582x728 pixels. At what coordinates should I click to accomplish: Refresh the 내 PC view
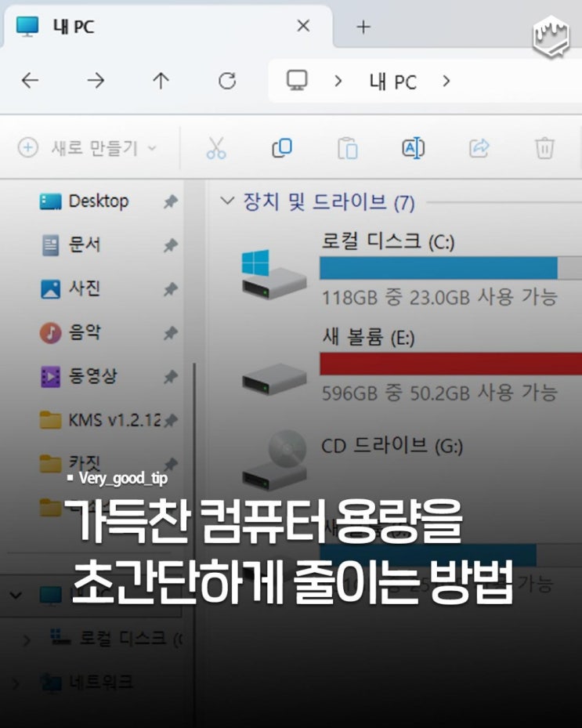[227, 81]
